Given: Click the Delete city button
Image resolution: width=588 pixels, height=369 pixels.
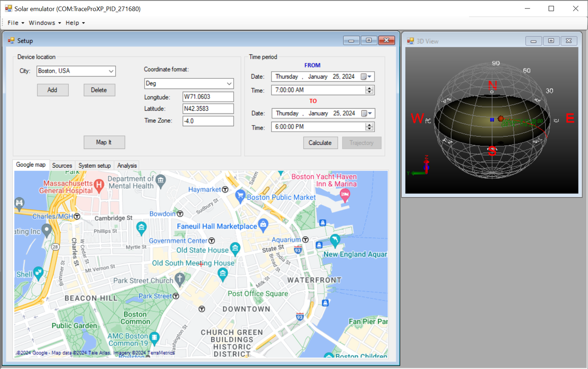Looking at the screenshot, I should pyautogui.click(x=99, y=90).
